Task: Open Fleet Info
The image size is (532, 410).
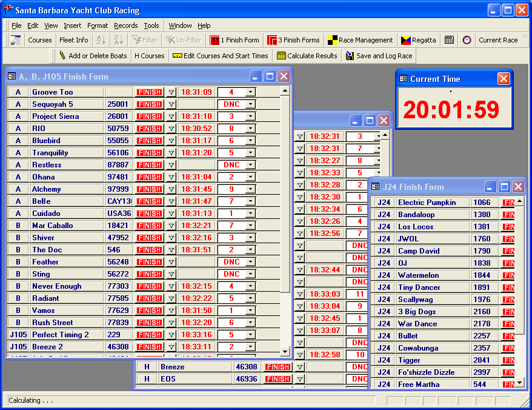Action: click(74, 40)
